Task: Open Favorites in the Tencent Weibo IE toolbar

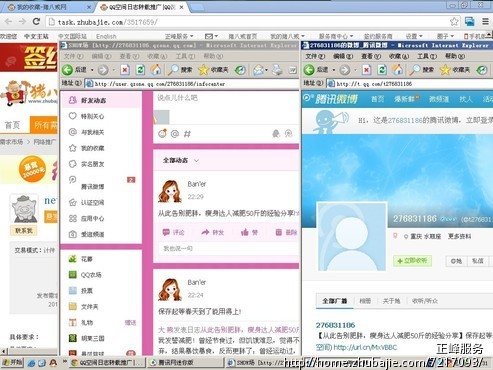Action: (x=455, y=70)
